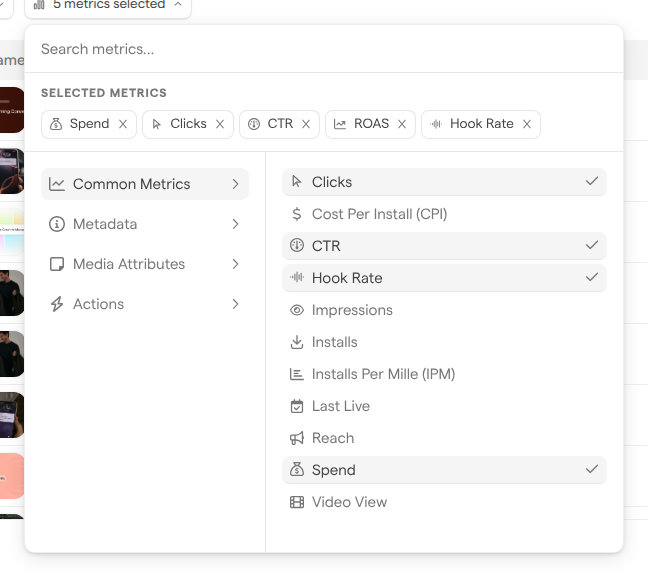648x576 pixels.
Task: Click the bar chart icon beside Installs Per Mille
Action: coord(297,374)
